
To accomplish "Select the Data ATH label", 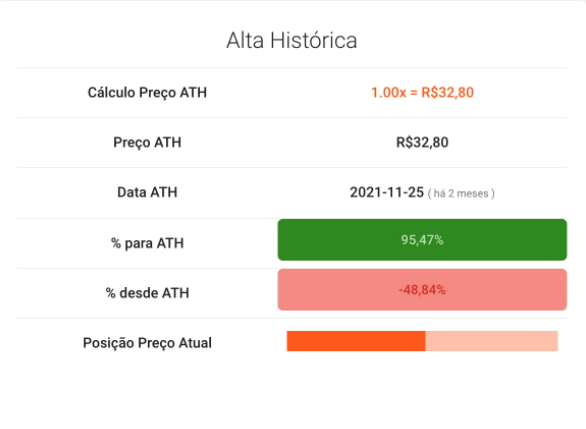I will [x=147, y=192].
